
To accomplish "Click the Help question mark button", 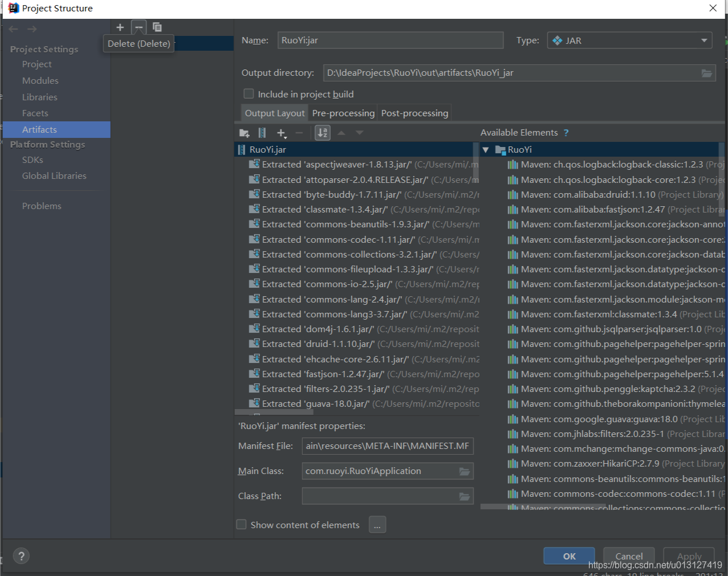I will tap(21, 556).
